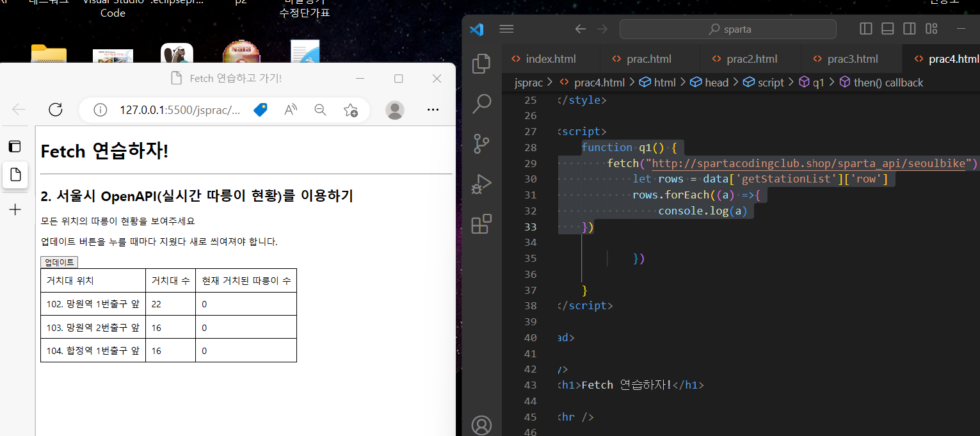Open VS Code Explorer view

(481, 63)
